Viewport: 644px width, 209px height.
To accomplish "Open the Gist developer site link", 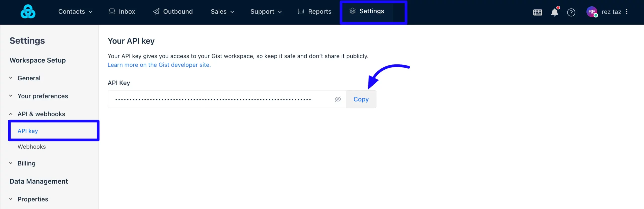I will click(x=159, y=65).
